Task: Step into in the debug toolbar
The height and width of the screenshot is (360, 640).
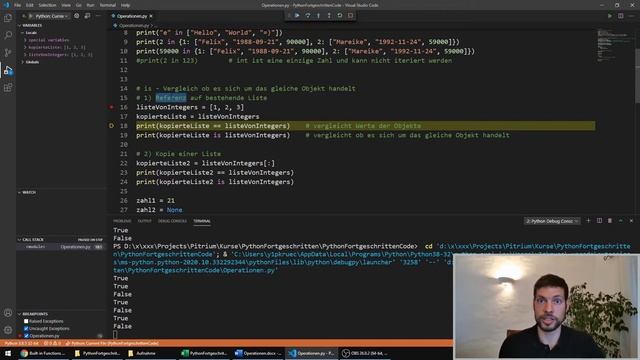Action: [x=318, y=16]
